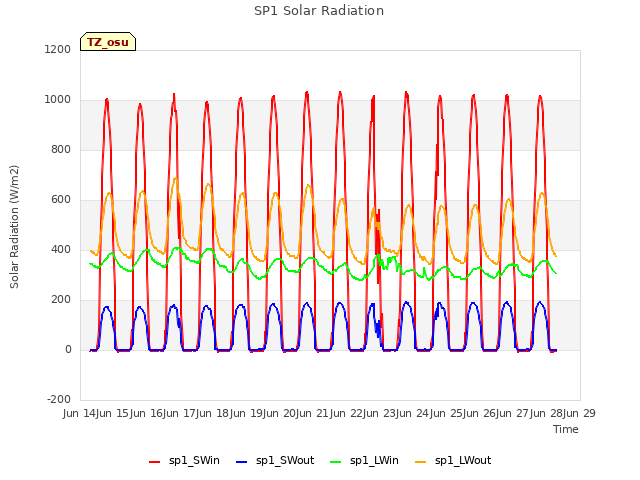Screen dimensions: 640x480
Task: Toggle the sp1_LWout legend entry
Action: click(453, 461)
